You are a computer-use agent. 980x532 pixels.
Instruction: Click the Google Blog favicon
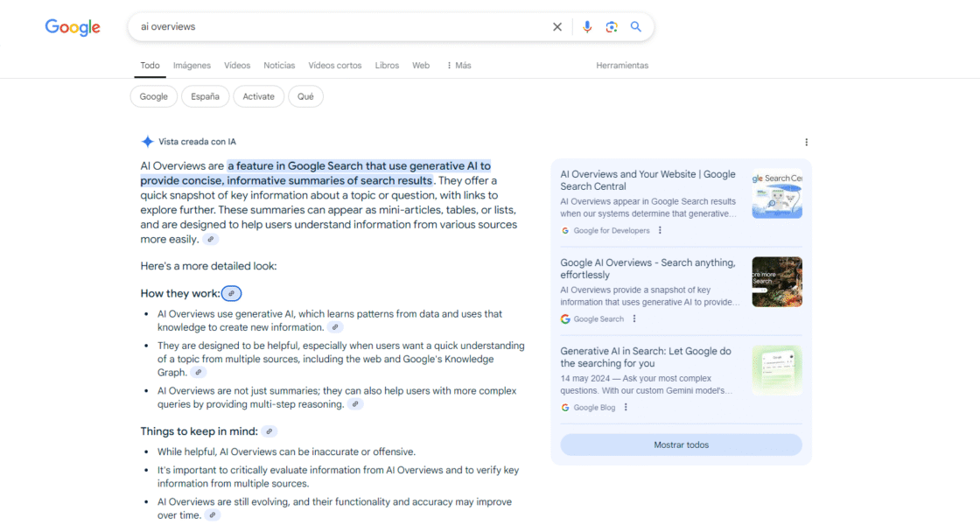[564, 407]
